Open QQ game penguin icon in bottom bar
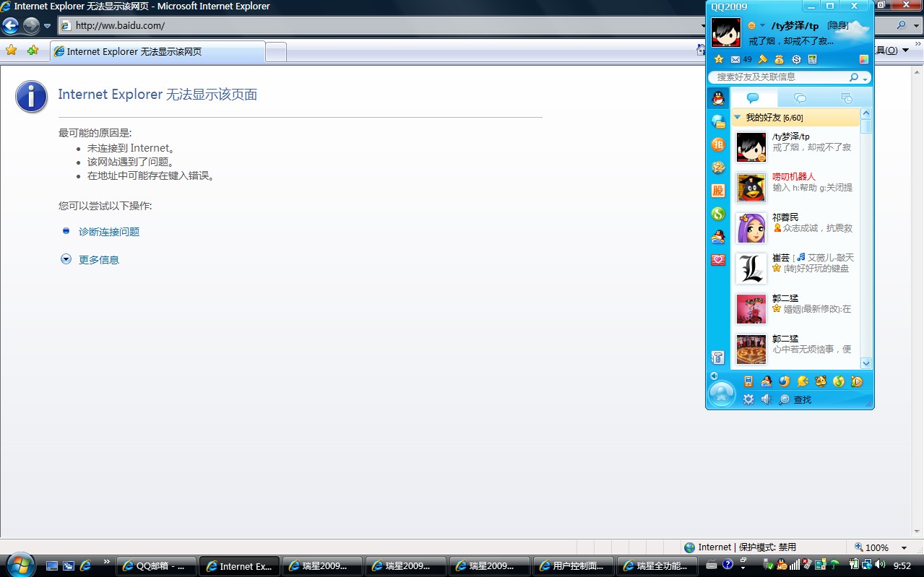The height and width of the screenshot is (577, 924). point(767,381)
